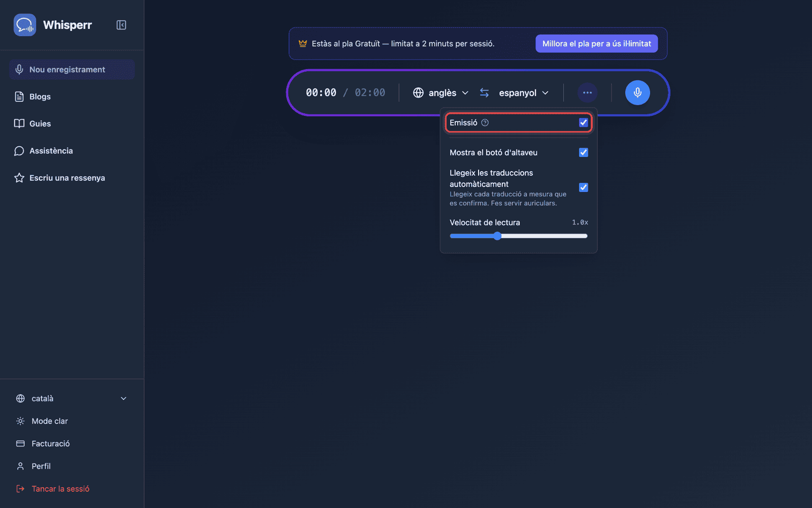Click the Whisperr app name
812x508 pixels.
click(x=67, y=25)
